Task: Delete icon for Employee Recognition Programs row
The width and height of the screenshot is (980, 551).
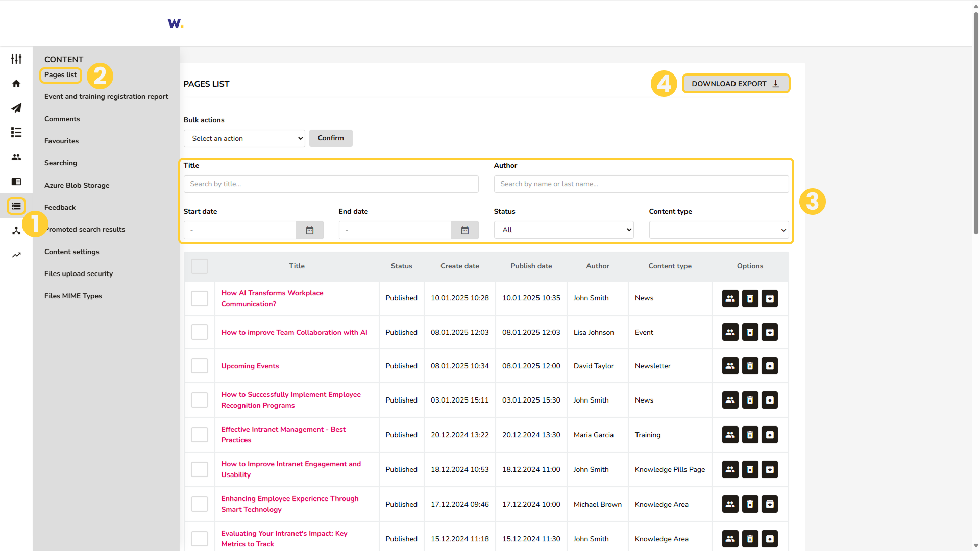Action: (x=750, y=400)
